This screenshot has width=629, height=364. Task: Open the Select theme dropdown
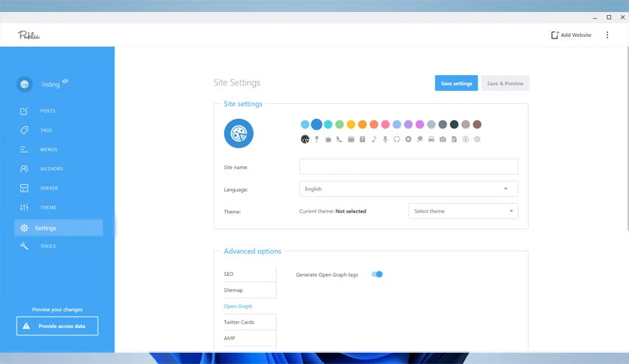463,211
